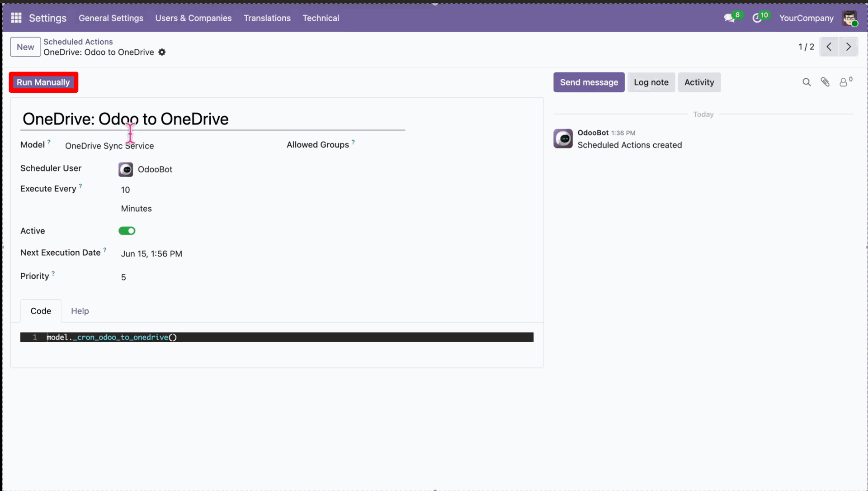Go to the next record arrow
This screenshot has height=491, width=868.
tap(849, 47)
